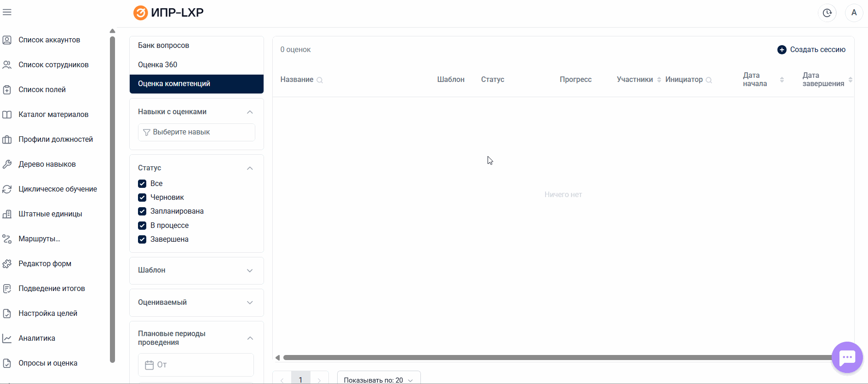Image resolution: width=868 pixels, height=384 pixels.
Task: Click the Прогресс column header
Action: [x=575, y=80]
